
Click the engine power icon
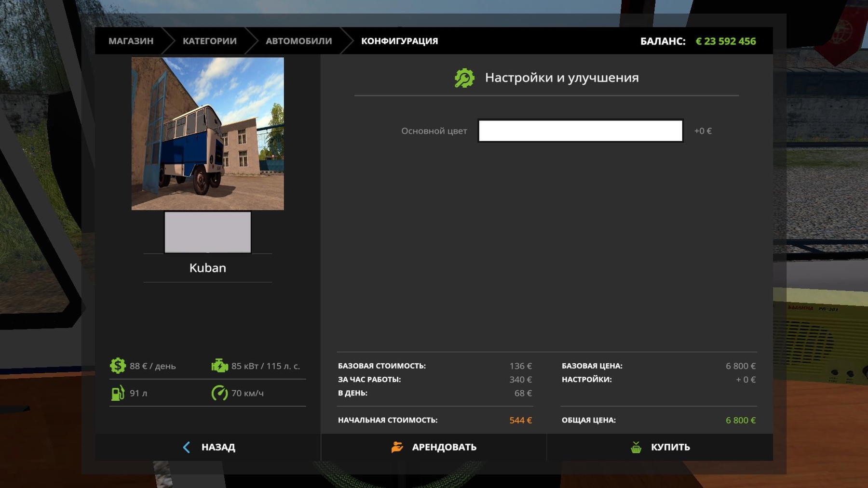point(219,366)
